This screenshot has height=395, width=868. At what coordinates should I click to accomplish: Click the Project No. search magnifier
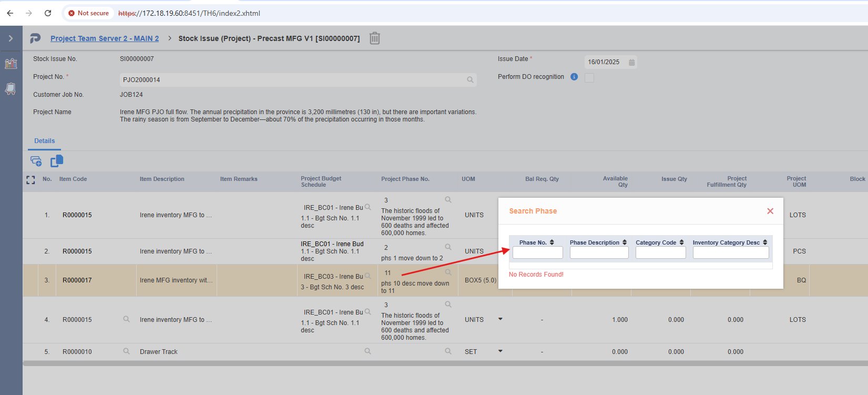click(470, 80)
